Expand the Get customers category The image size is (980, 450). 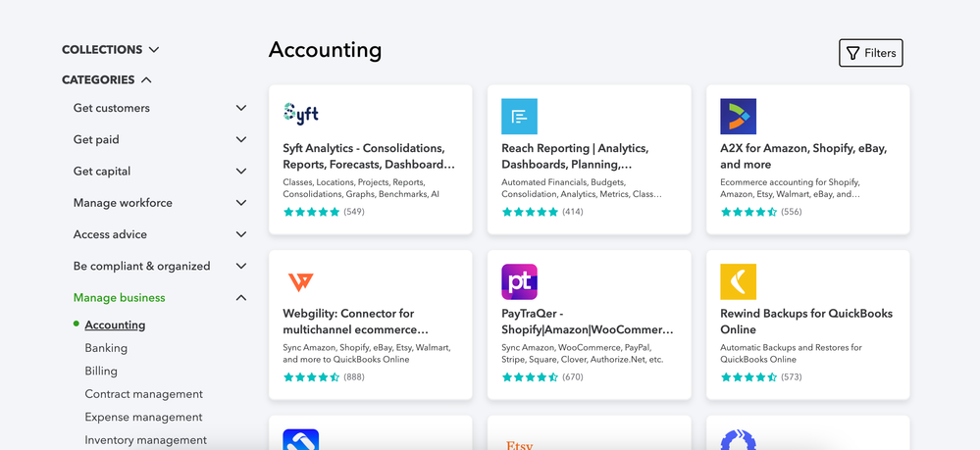(241, 108)
